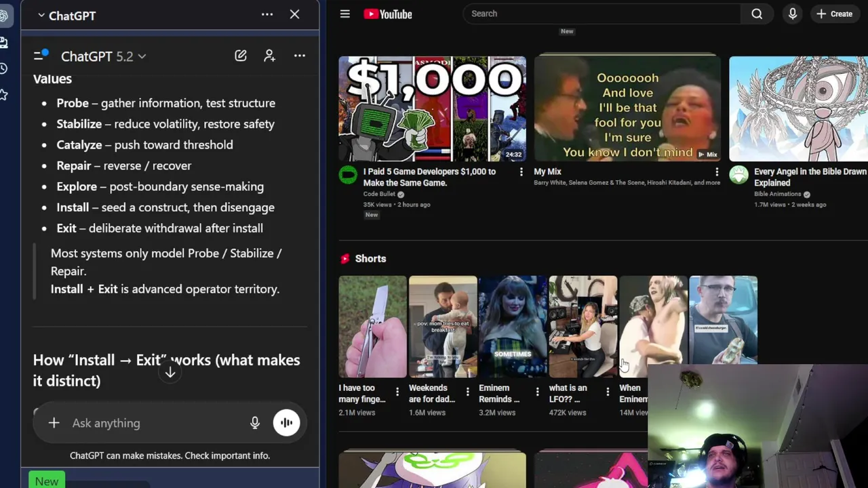
Task: Open the green cartoon video thumbnail at bottom
Action: point(432,469)
